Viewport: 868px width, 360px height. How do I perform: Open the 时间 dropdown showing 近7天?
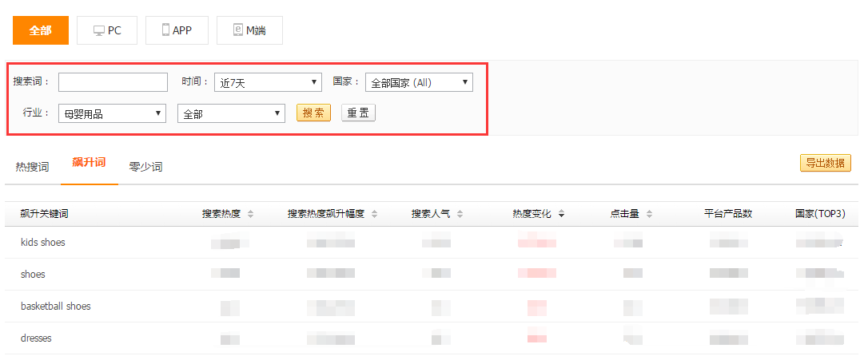pyautogui.click(x=268, y=82)
